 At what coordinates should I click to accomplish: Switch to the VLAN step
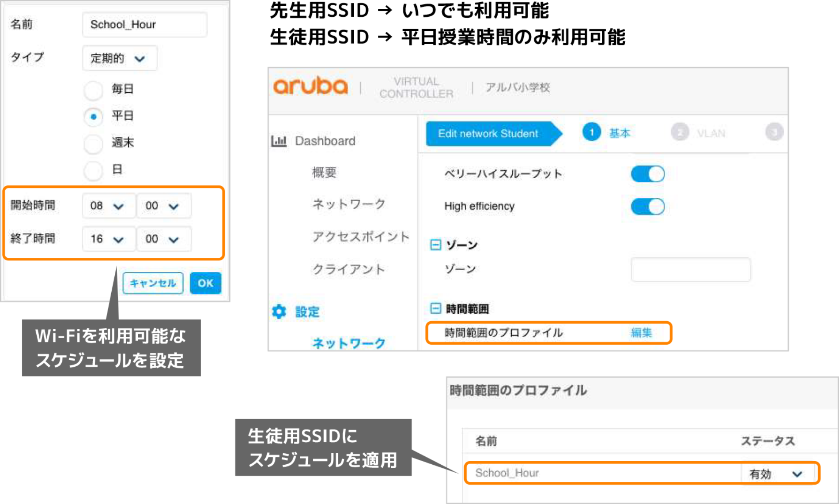[x=711, y=133]
